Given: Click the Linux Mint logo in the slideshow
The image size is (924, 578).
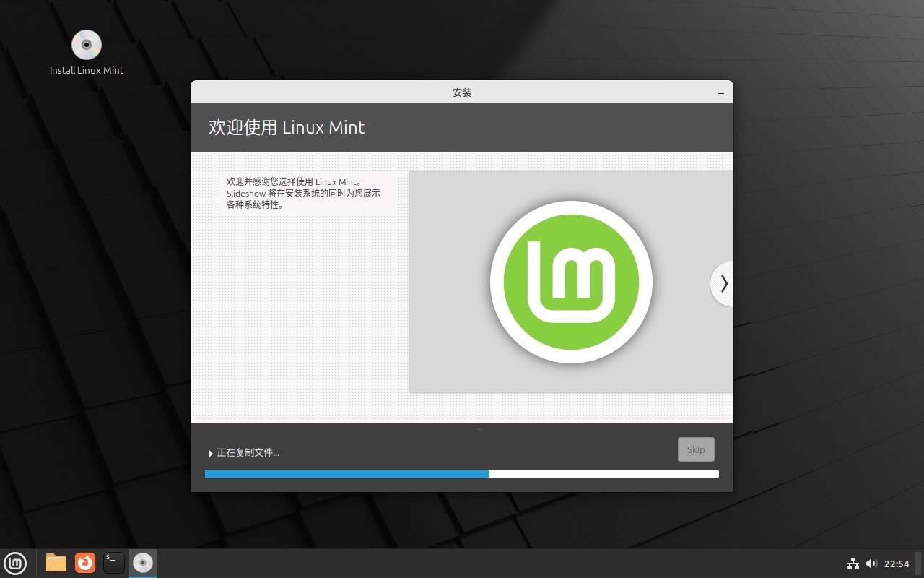Looking at the screenshot, I should tap(571, 281).
